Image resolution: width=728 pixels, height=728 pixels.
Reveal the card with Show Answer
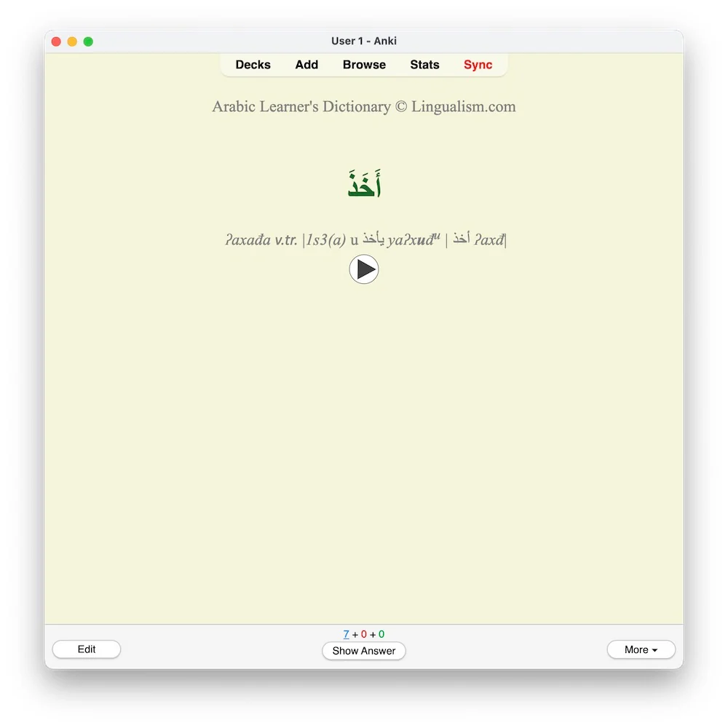[363, 650]
